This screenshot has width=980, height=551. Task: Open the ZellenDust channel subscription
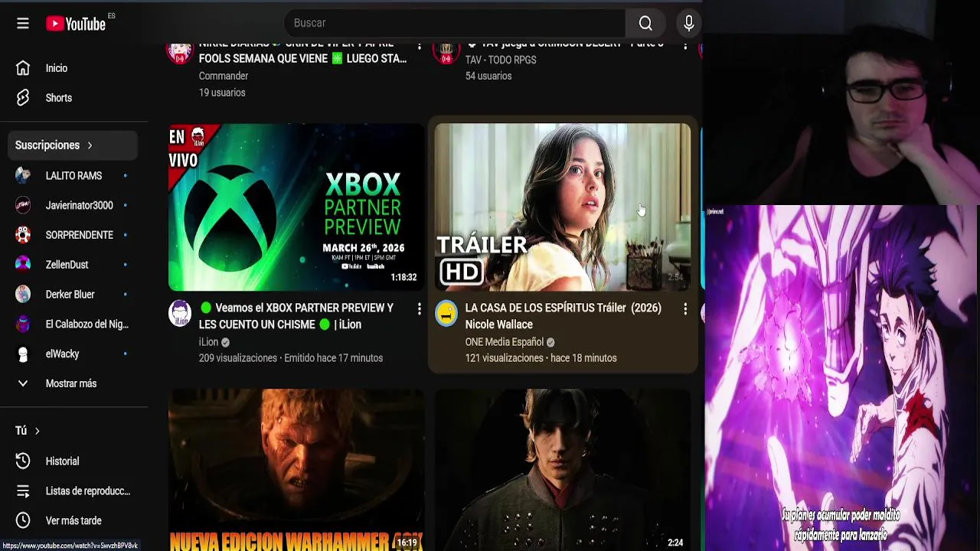73,265
